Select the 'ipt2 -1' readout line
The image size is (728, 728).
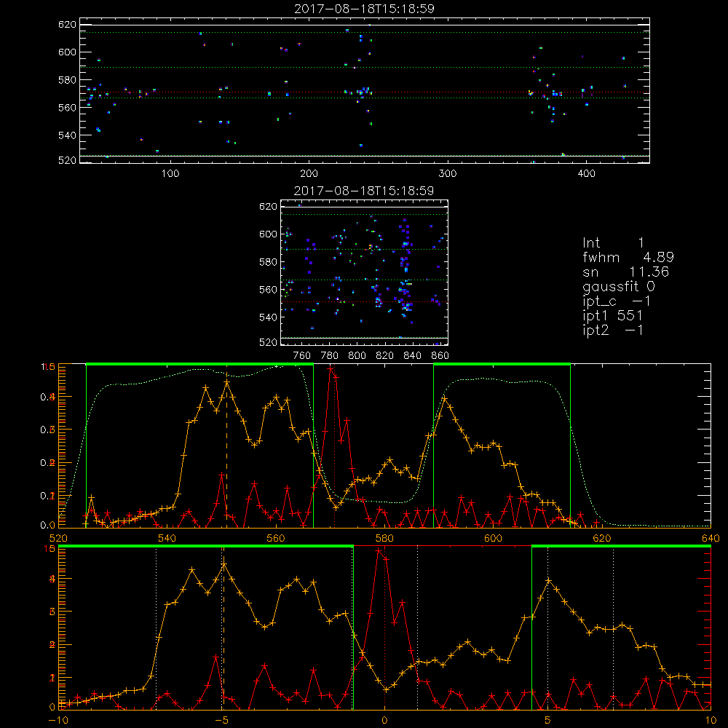click(613, 330)
